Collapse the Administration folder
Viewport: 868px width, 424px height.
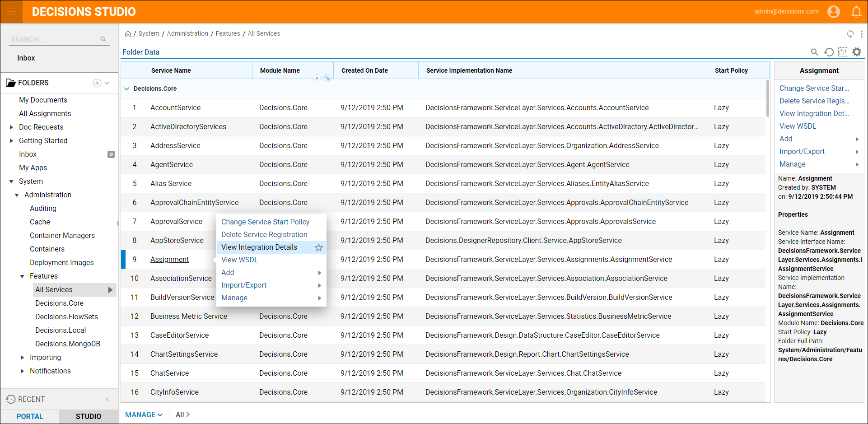pos(17,195)
